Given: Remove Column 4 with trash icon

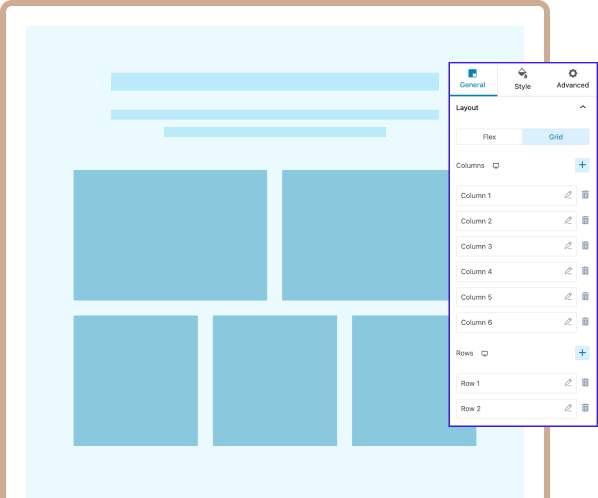Looking at the screenshot, I should [x=585, y=271].
